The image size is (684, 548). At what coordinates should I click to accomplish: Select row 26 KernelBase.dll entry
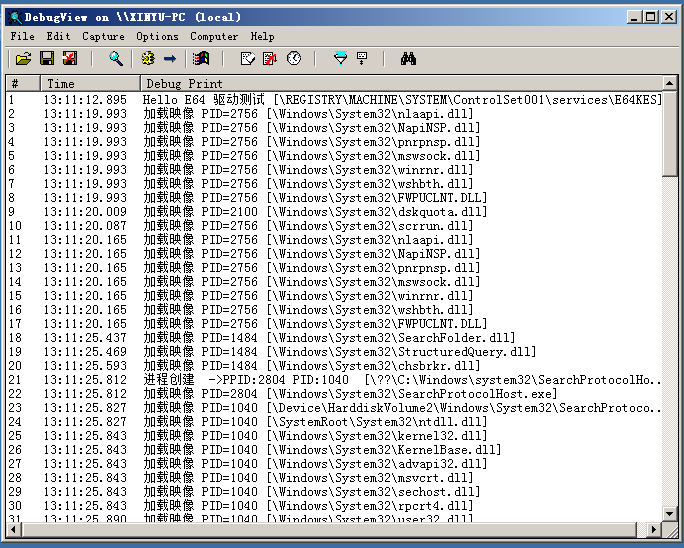click(334, 449)
